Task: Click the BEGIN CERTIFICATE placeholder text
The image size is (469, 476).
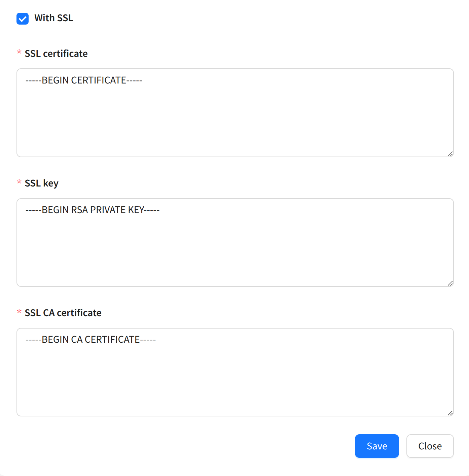Action: pyautogui.click(x=84, y=80)
